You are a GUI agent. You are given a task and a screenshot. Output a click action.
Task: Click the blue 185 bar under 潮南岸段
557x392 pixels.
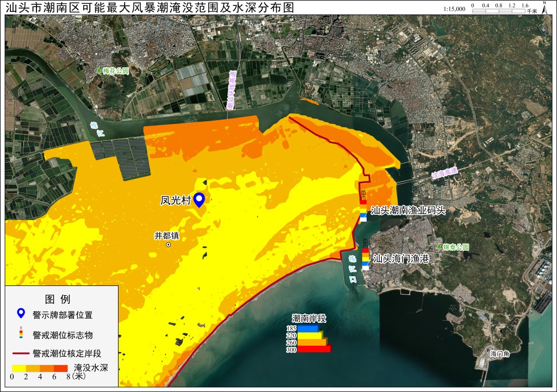(x=308, y=328)
